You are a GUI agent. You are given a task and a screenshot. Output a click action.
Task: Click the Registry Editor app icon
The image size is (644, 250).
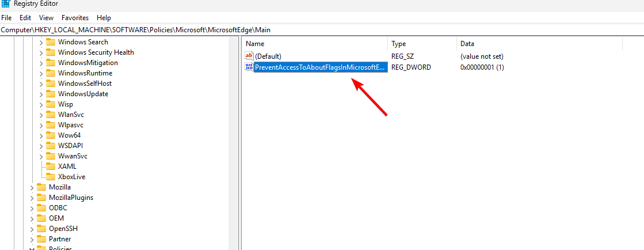coord(6,3)
